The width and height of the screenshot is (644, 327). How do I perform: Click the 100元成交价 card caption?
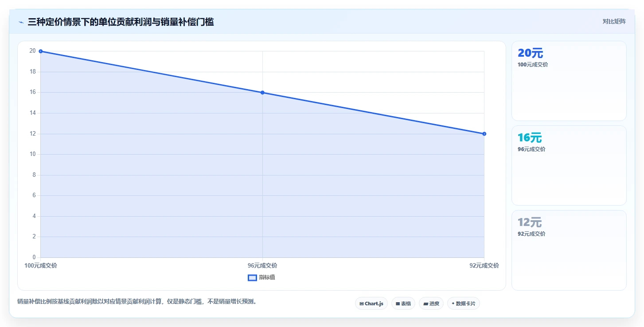(533, 65)
